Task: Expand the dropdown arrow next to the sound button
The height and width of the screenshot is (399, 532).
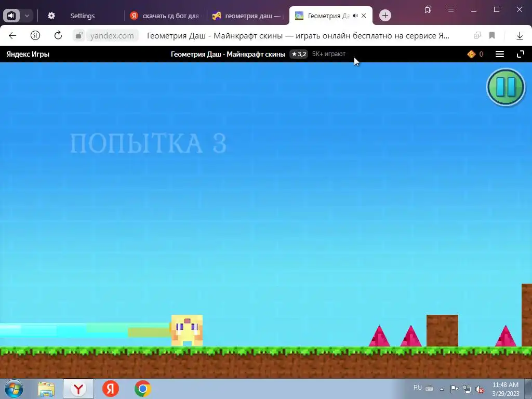Action: pyautogui.click(x=27, y=16)
